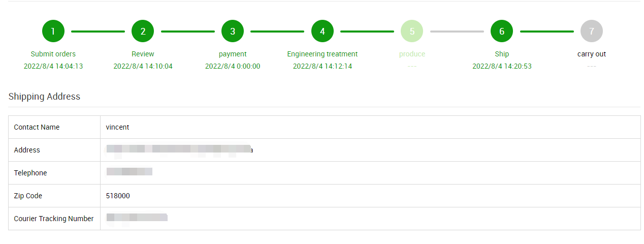The width and height of the screenshot is (644, 244).
Task: Select the carry out step label
Action: pyautogui.click(x=592, y=54)
